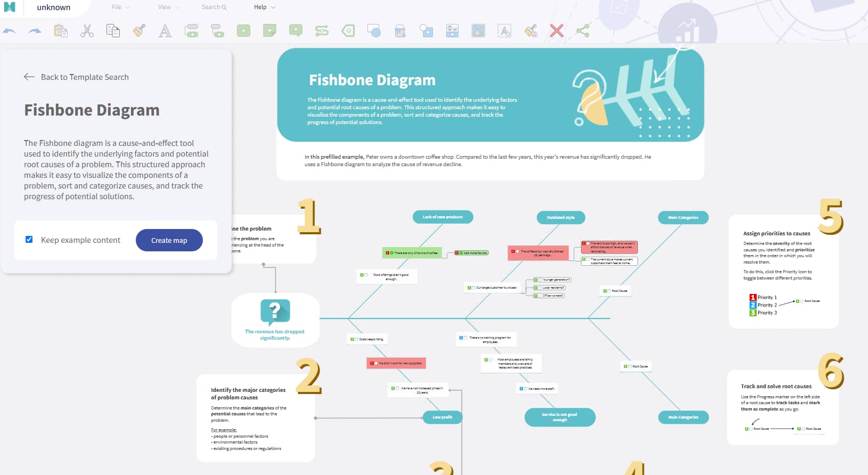
Task: Click the redo arrow in toolbar
Action: click(x=35, y=31)
